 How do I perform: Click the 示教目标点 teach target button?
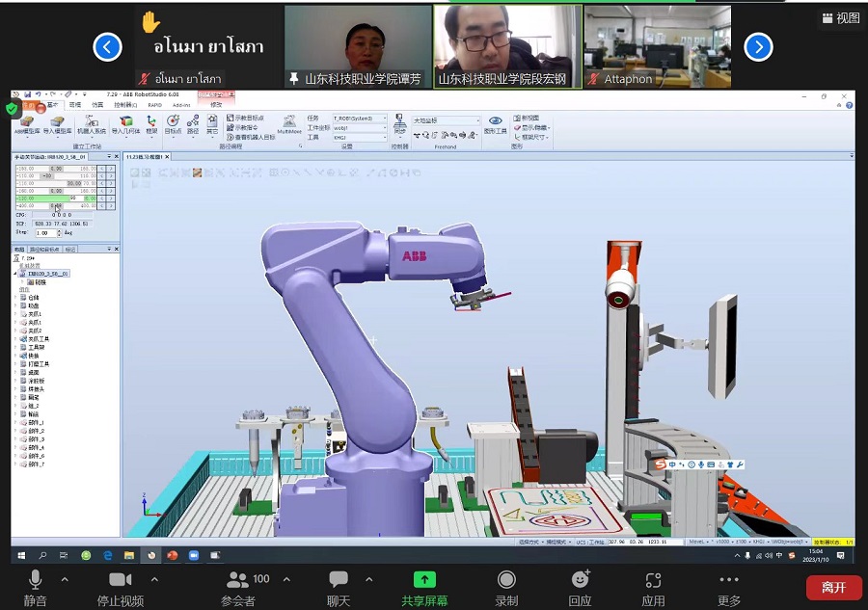[245, 118]
